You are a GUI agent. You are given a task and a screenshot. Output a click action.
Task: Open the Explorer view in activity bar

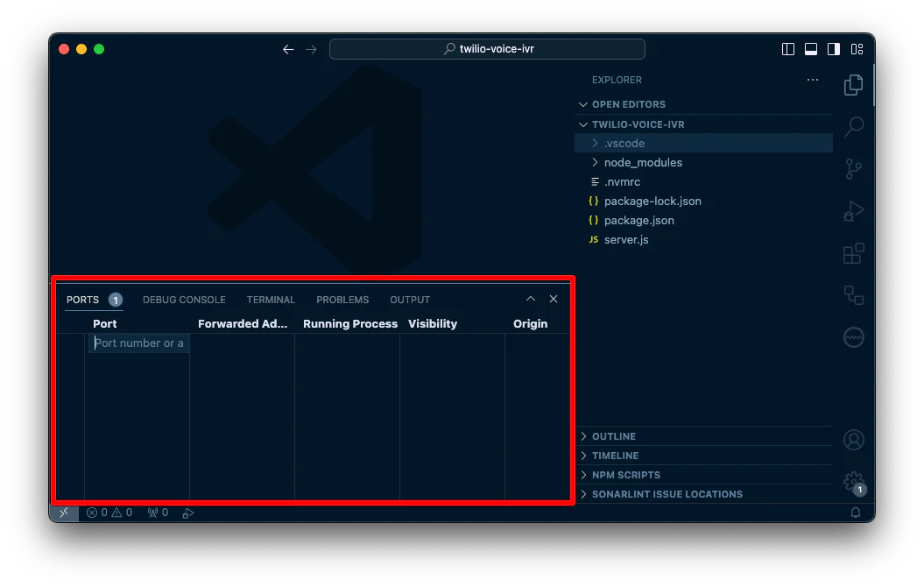[853, 85]
